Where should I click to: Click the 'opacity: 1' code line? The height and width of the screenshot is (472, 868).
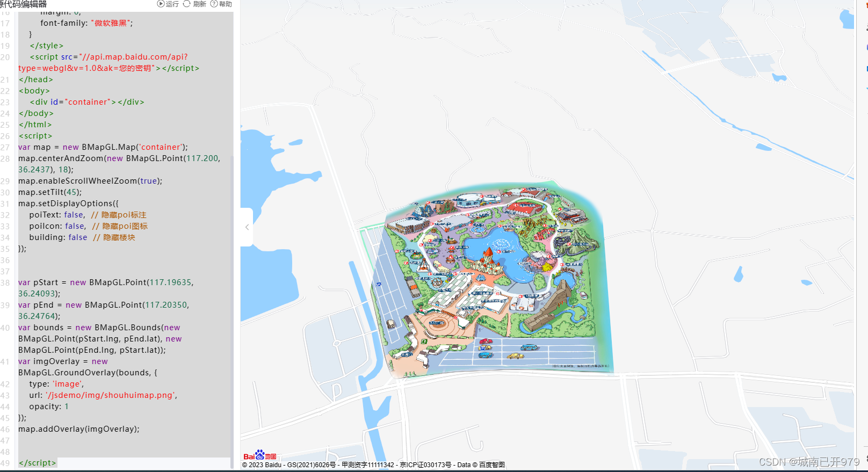pyautogui.click(x=49, y=406)
